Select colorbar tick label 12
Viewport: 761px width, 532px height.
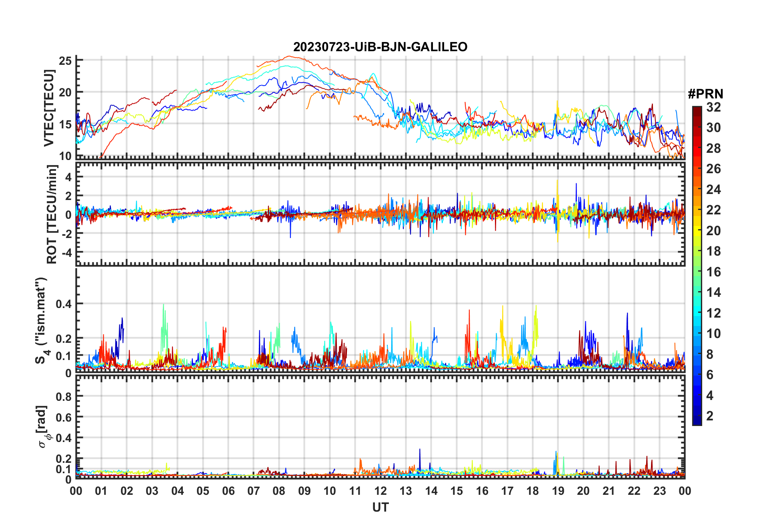[x=713, y=313]
